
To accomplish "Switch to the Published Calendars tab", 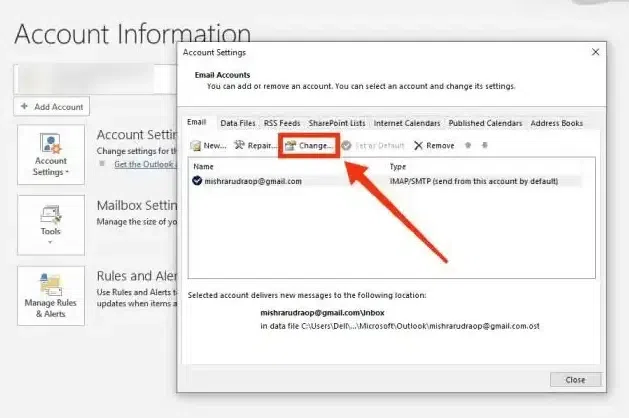I will (x=485, y=123).
